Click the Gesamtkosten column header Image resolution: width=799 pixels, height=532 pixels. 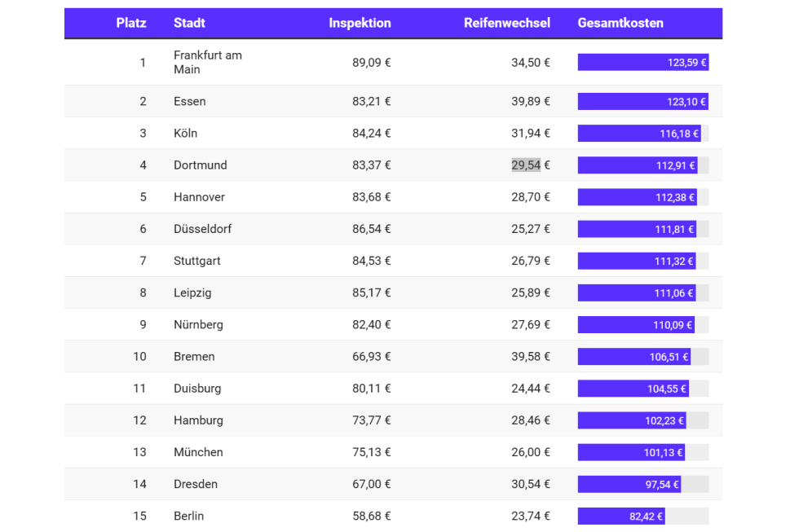(x=620, y=23)
